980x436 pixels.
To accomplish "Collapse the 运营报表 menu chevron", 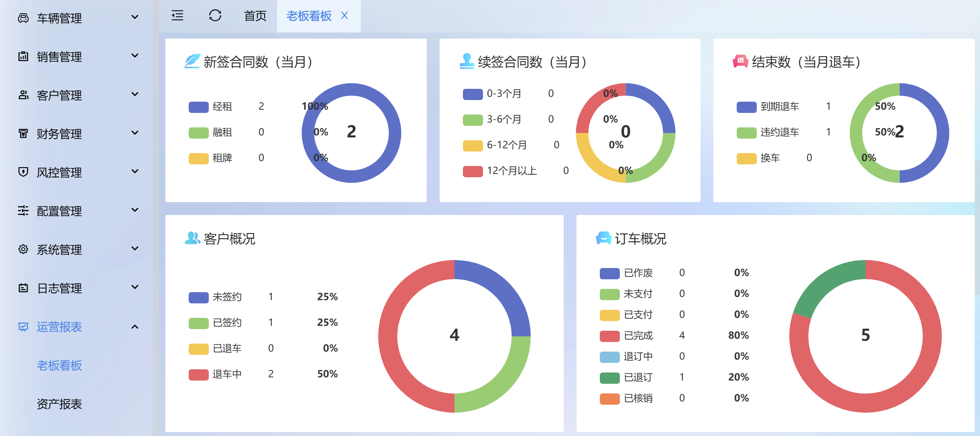I will (135, 327).
